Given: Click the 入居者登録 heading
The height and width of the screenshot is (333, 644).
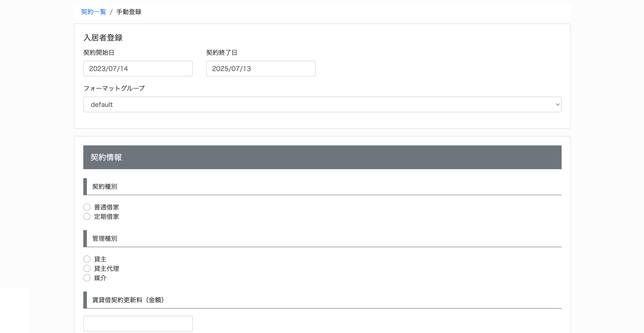Looking at the screenshot, I should [103, 38].
